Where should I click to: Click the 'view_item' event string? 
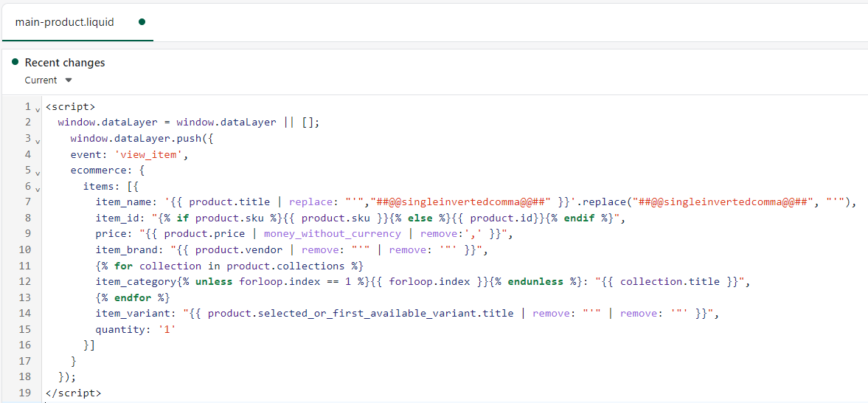[x=149, y=155]
